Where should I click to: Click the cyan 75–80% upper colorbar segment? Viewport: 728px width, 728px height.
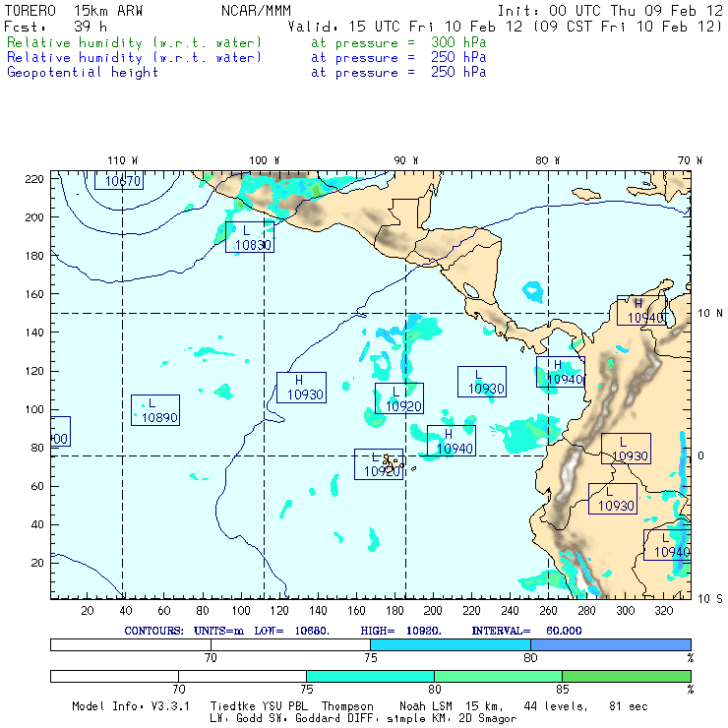(451, 644)
